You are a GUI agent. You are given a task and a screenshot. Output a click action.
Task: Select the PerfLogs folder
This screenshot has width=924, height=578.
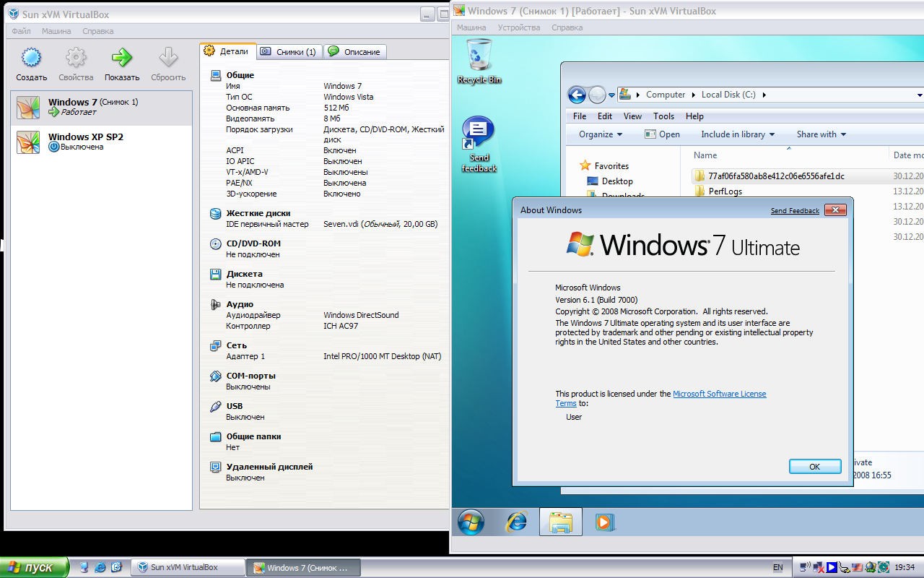pyautogui.click(x=725, y=191)
